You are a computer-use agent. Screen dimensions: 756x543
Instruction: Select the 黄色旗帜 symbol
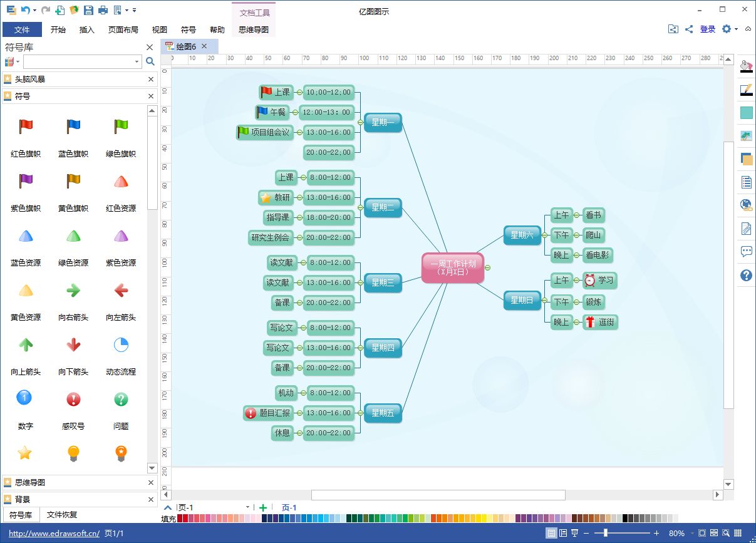(73, 182)
